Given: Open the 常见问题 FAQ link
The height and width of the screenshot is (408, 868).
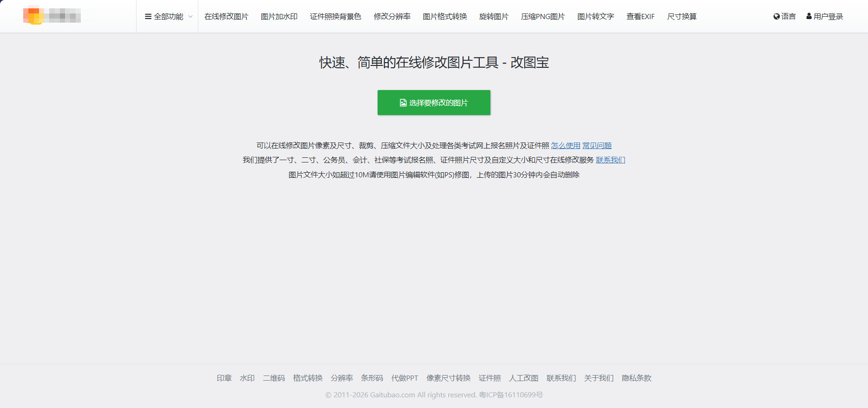Looking at the screenshot, I should 597,146.
